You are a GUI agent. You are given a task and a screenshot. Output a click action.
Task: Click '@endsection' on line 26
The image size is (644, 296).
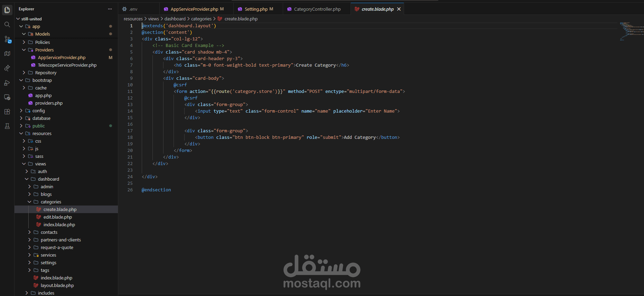tap(156, 190)
